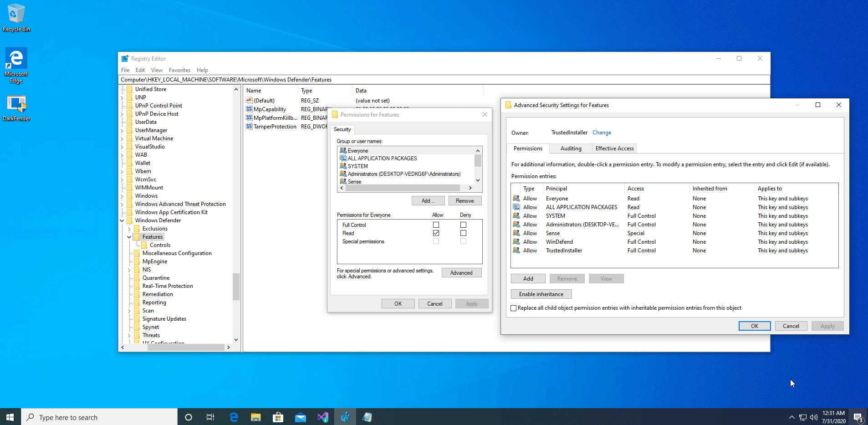The height and width of the screenshot is (425, 868).
Task: Click Remove button under group names list
Action: tap(465, 201)
